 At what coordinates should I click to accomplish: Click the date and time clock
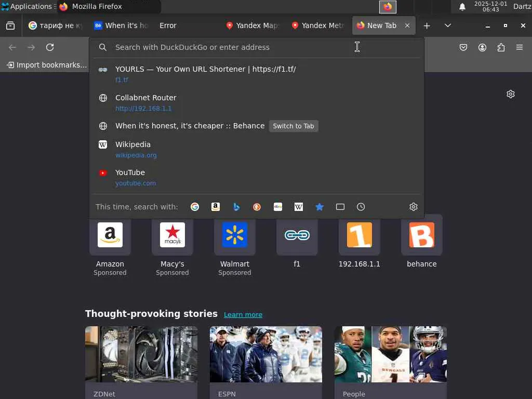[x=490, y=6]
